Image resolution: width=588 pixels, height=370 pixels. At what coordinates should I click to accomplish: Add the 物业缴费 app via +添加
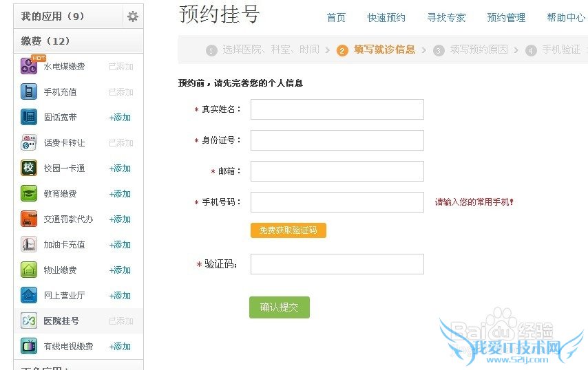point(120,270)
